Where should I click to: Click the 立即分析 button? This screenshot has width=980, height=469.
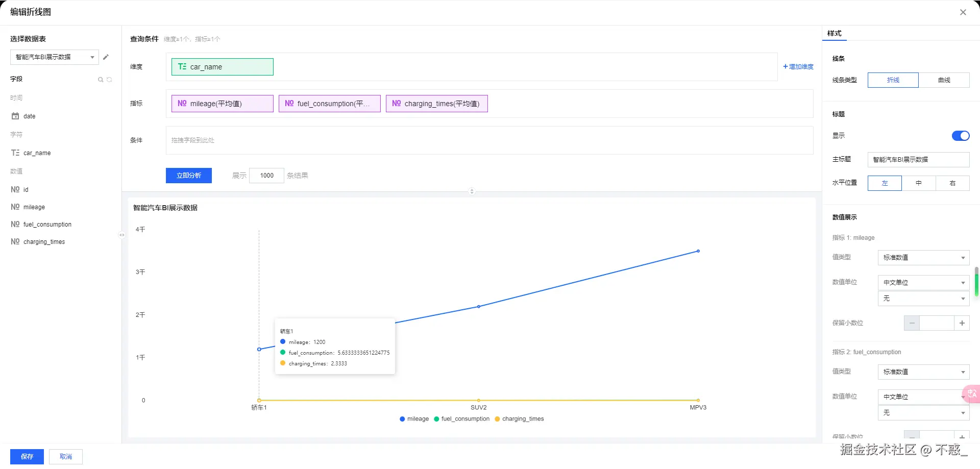pyautogui.click(x=189, y=176)
